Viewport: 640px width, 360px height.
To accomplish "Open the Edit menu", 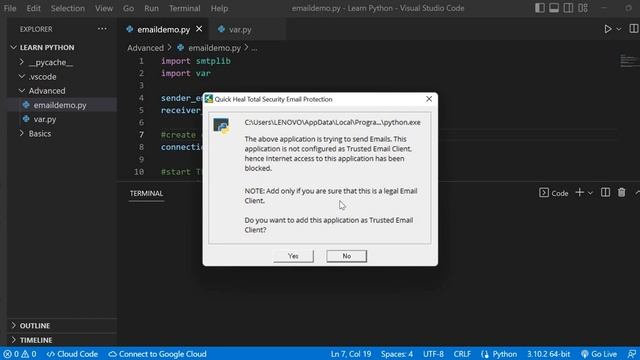I will click(33, 8).
